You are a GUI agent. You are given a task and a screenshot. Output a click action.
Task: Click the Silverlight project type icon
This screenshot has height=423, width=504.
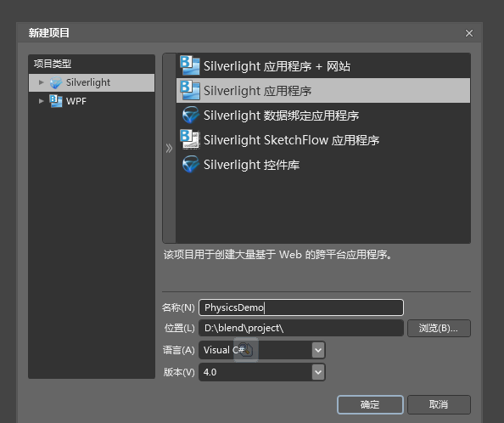pyautogui.click(x=56, y=82)
